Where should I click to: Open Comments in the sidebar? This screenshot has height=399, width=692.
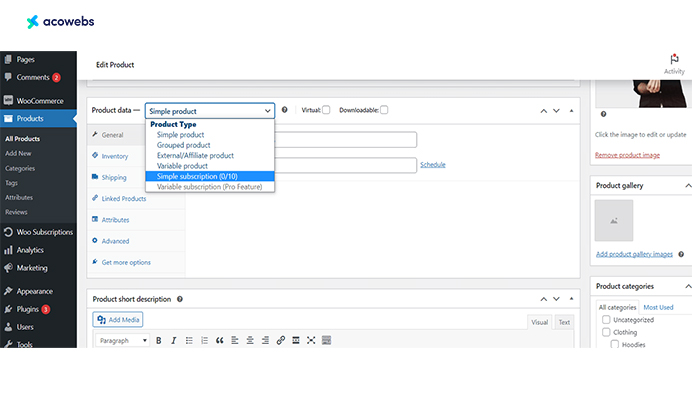click(38, 77)
